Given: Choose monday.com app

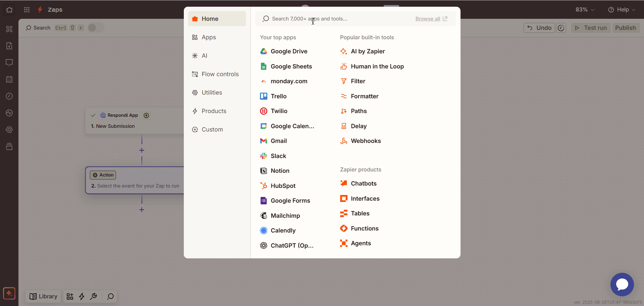Looking at the screenshot, I should click(x=284, y=81).
